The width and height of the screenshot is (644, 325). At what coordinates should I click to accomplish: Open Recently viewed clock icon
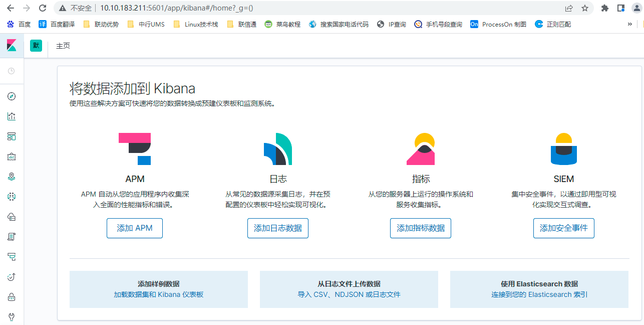tap(12, 71)
